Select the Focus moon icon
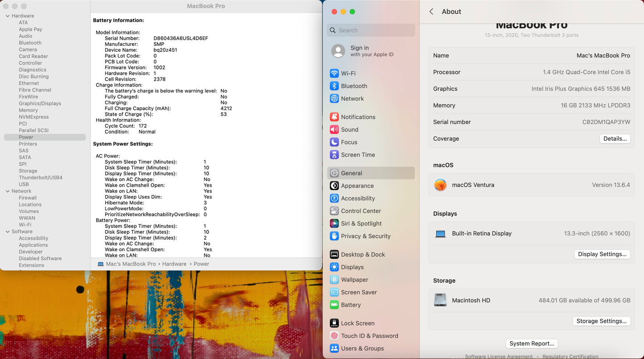 click(334, 142)
